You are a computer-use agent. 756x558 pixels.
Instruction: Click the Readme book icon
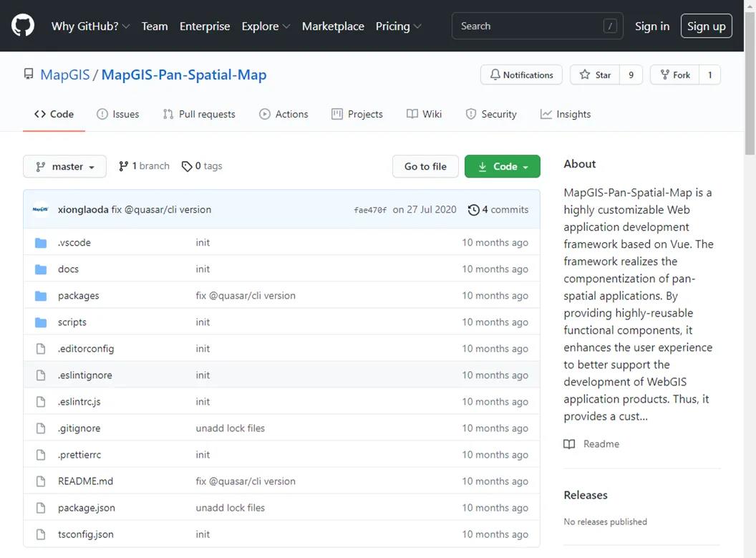coord(569,444)
